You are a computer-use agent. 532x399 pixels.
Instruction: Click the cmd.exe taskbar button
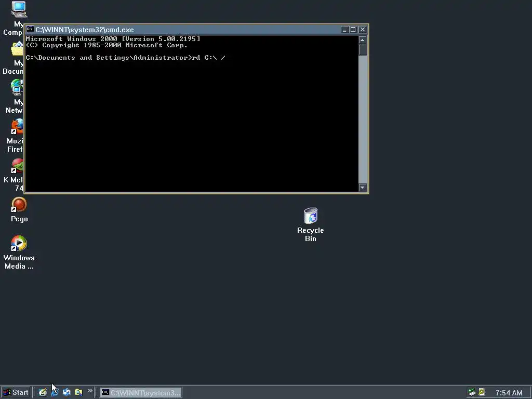pos(141,393)
